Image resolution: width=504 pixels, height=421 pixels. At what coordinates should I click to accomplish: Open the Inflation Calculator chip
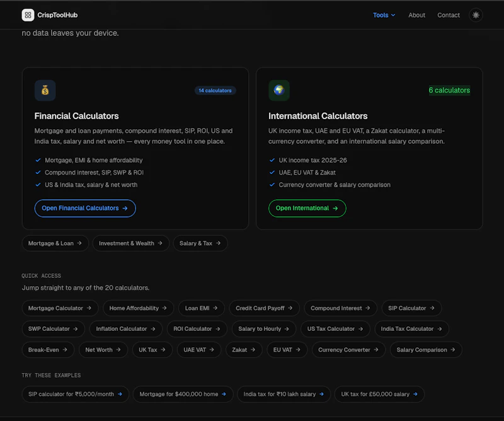point(125,329)
